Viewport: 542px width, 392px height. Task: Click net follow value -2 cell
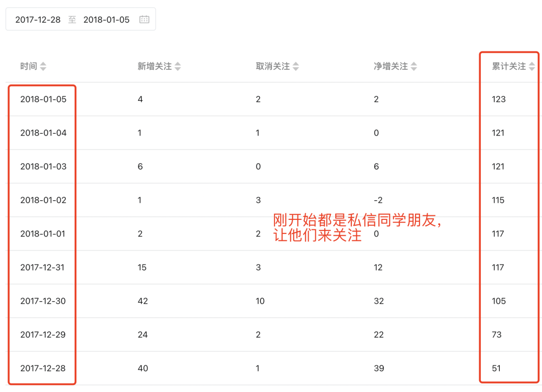(378, 200)
